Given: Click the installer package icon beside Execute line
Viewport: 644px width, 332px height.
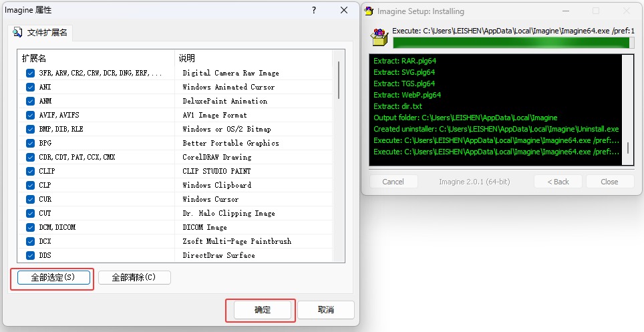Looking at the screenshot, I should click(379, 37).
